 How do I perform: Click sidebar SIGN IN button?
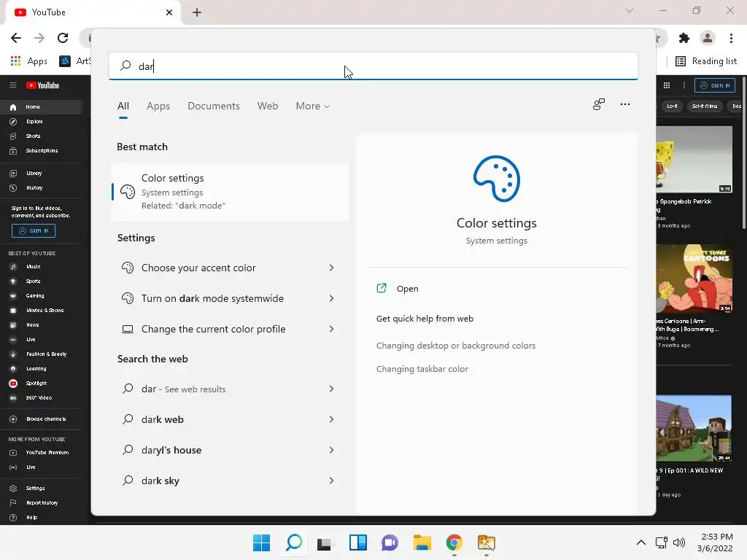pyautogui.click(x=34, y=230)
